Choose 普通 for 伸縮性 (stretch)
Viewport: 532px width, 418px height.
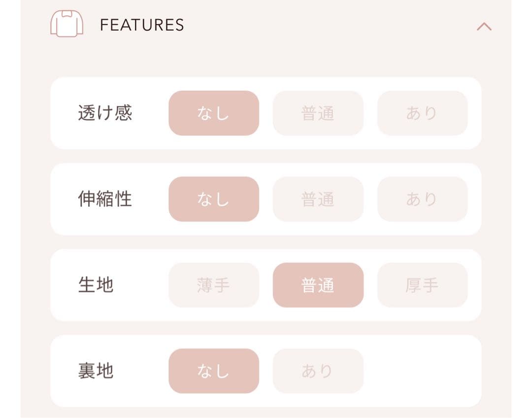pyautogui.click(x=318, y=199)
